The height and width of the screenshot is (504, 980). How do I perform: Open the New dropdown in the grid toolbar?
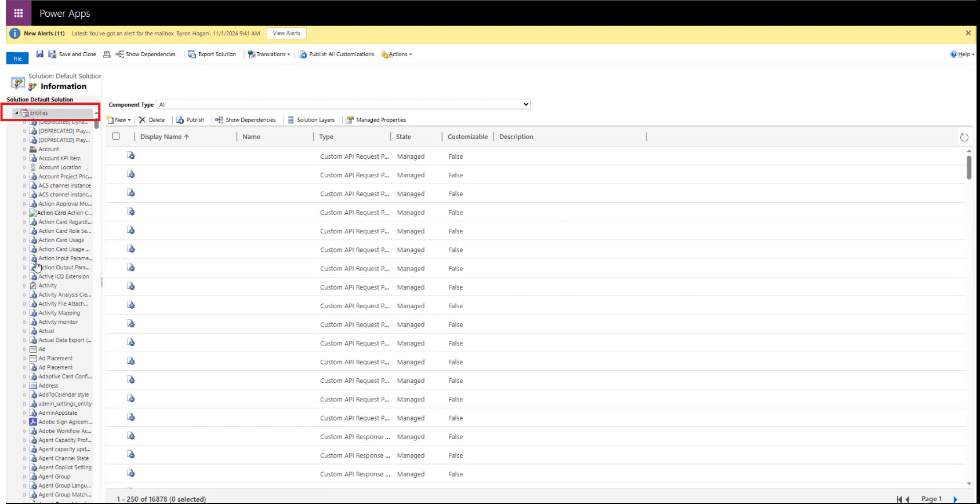119,120
